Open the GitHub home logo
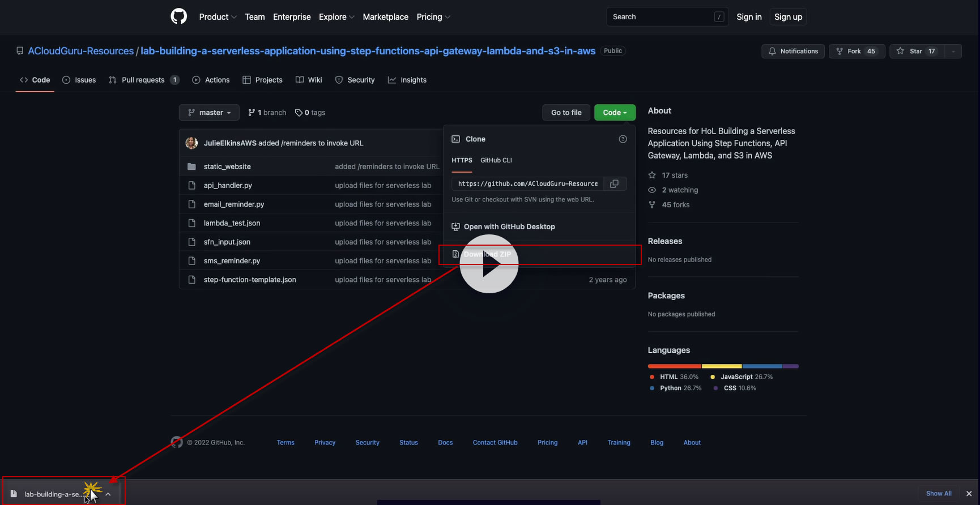 (179, 16)
